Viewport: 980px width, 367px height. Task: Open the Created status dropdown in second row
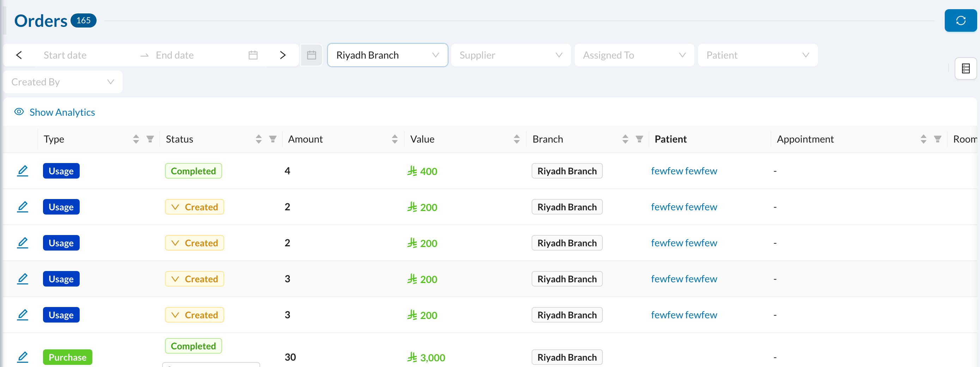click(194, 207)
